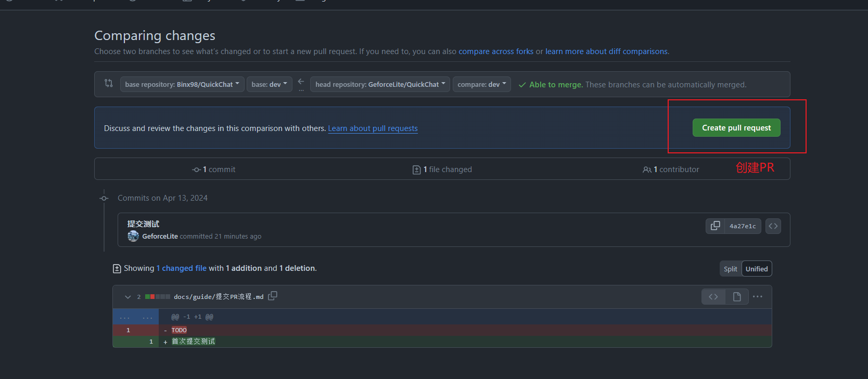The image size is (868, 379).
Task: Copy the full SHA for 4a27e1c
Action: 716,226
